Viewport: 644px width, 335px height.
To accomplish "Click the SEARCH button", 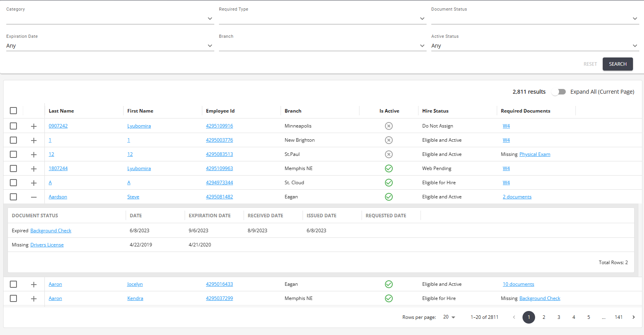I will [618, 64].
